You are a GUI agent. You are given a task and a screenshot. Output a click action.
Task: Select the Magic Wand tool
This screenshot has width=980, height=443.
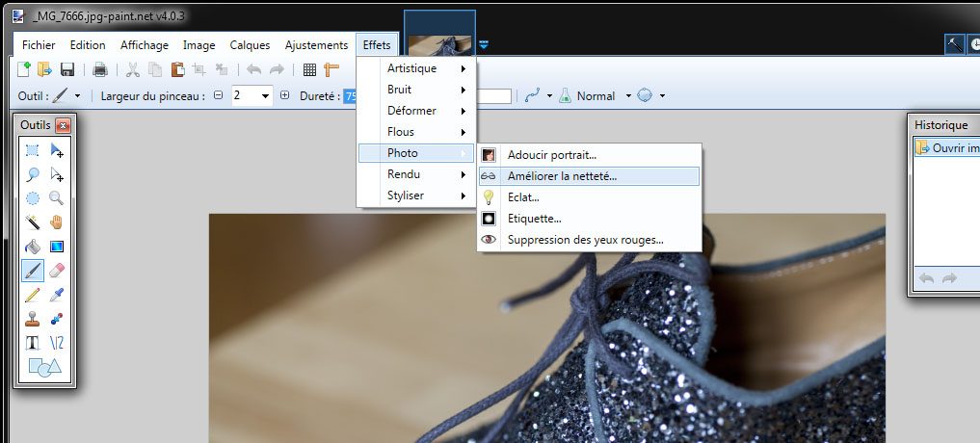[x=33, y=221]
